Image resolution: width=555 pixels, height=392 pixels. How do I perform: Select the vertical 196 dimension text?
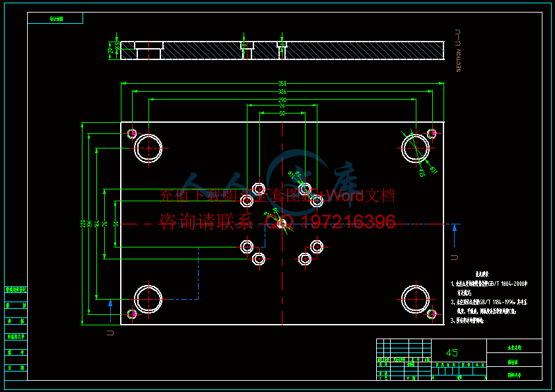[x=89, y=224]
